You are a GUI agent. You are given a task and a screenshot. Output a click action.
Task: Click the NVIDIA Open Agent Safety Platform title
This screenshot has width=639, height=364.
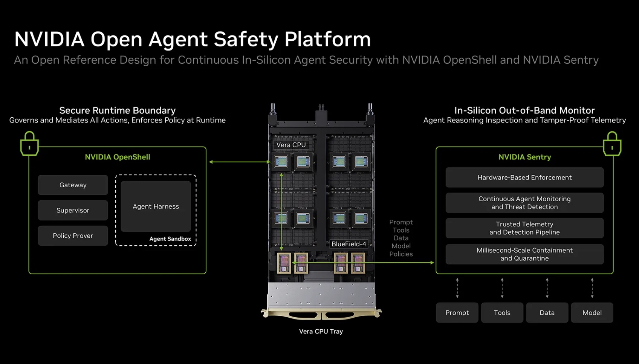[193, 39]
